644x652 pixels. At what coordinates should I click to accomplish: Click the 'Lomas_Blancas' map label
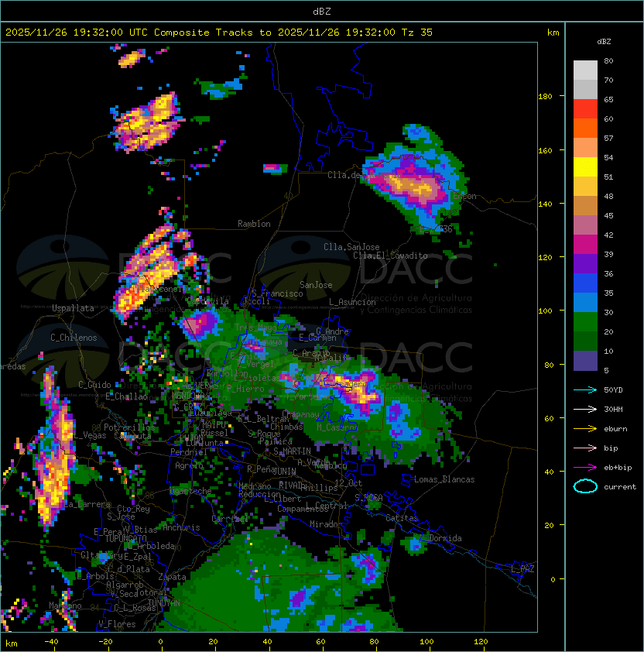444,479
